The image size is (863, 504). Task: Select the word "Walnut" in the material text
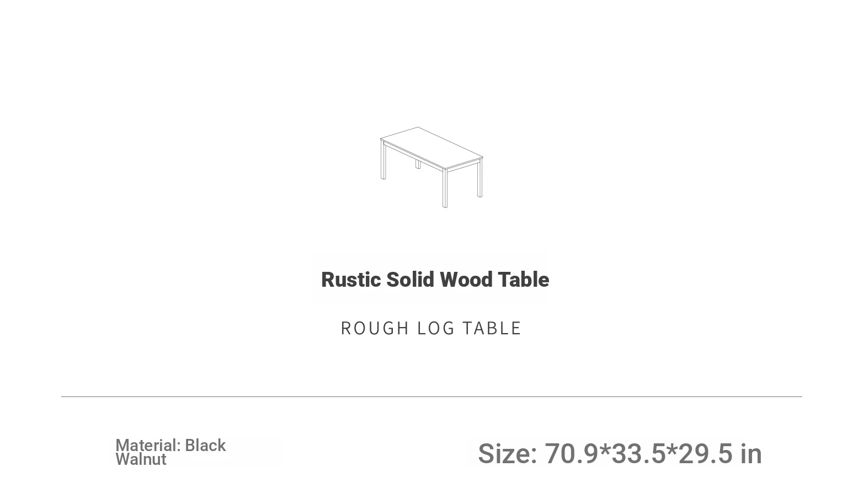click(x=141, y=459)
